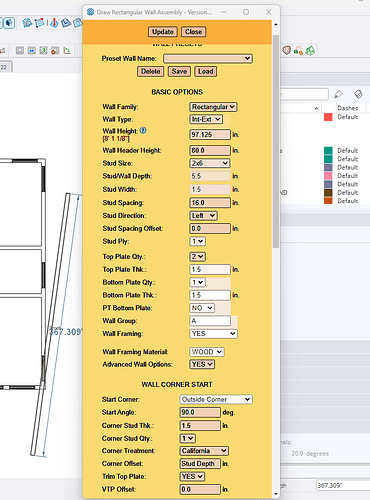Image resolution: width=370 pixels, height=500 pixels.
Task: Click the green wireframe toolbar icon
Action: 310,50
